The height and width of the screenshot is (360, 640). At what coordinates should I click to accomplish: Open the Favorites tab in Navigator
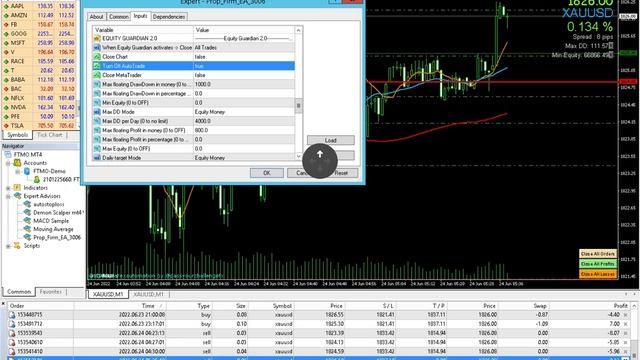(x=51, y=292)
